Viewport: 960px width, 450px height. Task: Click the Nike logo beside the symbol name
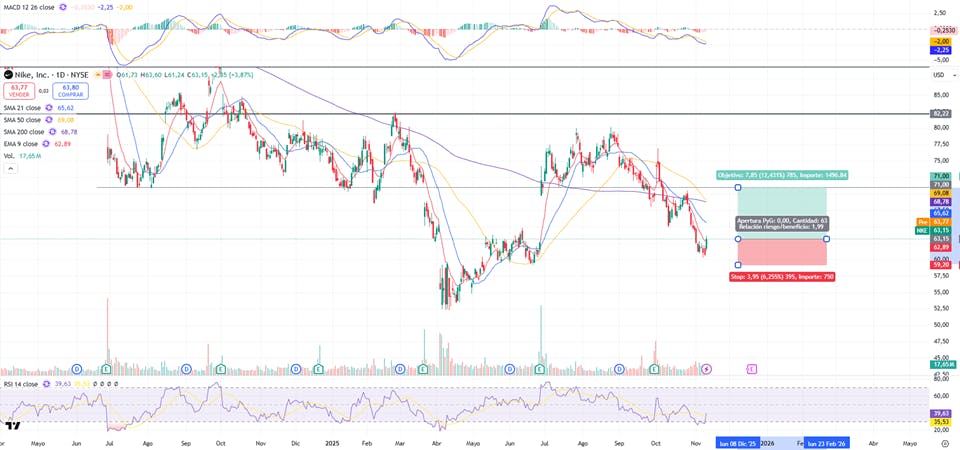click(7, 75)
